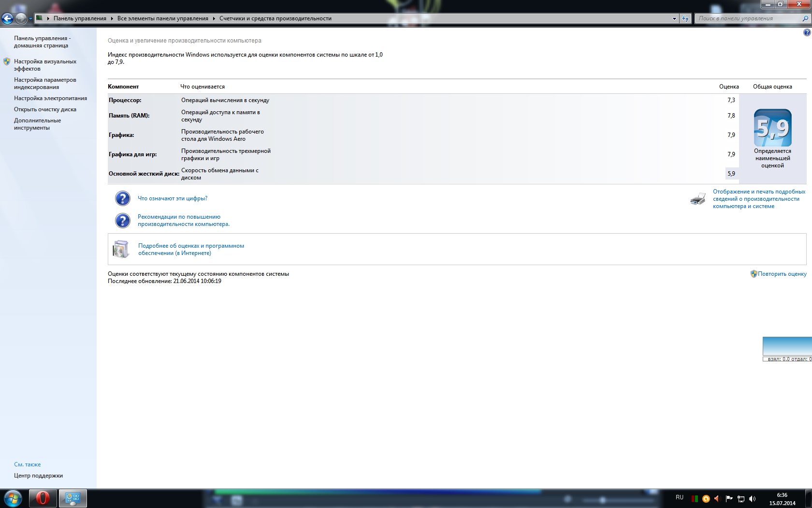812x508 pixels.
Task: Open 'Подробнее об оценках и программном обеспечении' link
Action: click(x=191, y=249)
